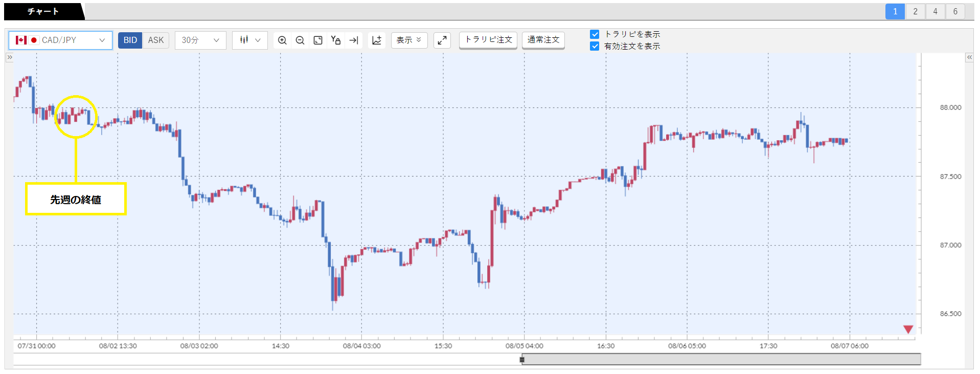This screenshot has height=374, width=980.
Task: Fit the chart to the screen
Action: (318, 40)
